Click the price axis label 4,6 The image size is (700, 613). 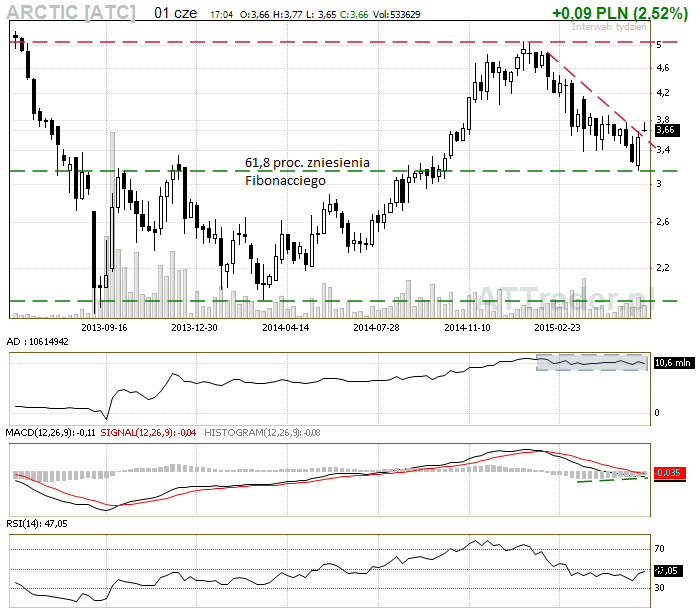click(662, 68)
